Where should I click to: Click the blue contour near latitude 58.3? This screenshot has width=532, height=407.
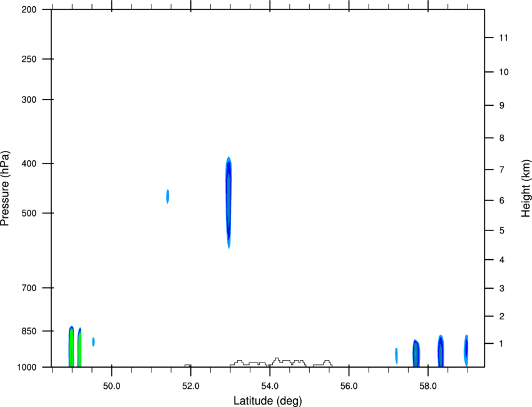441,351
